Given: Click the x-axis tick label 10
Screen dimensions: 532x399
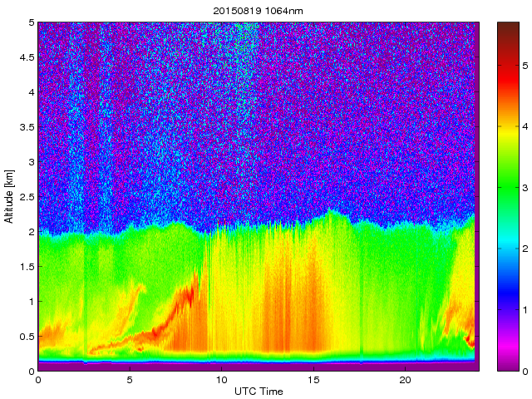Looking at the screenshot, I should (221, 380).
